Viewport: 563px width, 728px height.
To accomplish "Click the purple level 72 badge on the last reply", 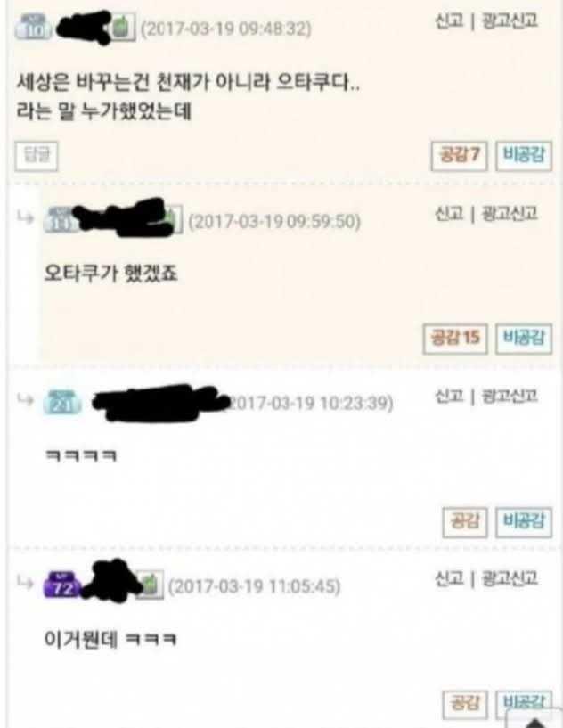I will coord(62,586).
